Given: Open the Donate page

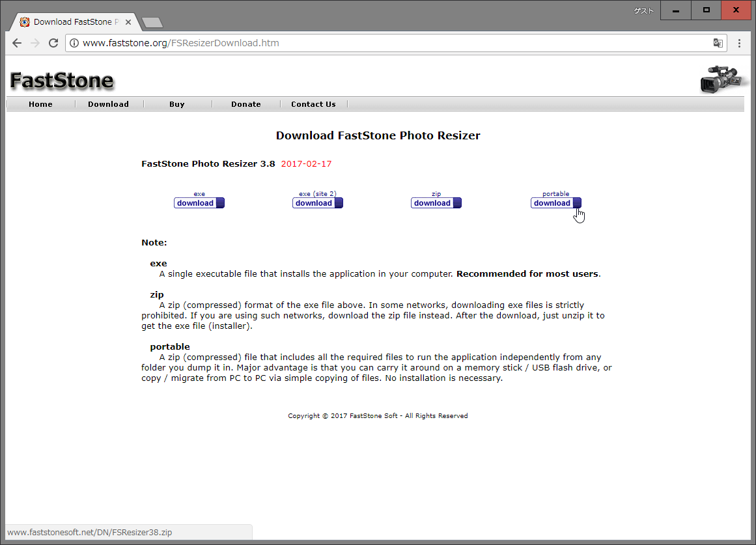Looking at the screenshot, I should coord(245,104).
